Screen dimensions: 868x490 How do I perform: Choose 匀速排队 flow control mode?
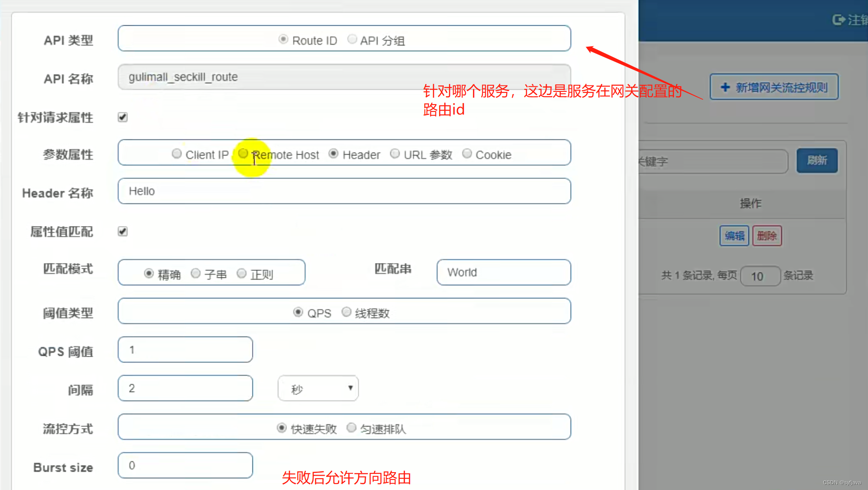351,428
